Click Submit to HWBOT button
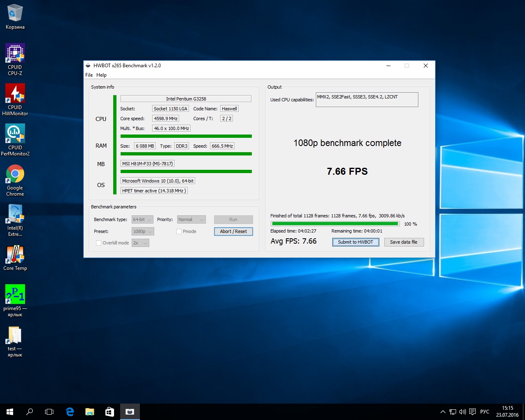525x420 pixels. [356, 242]
